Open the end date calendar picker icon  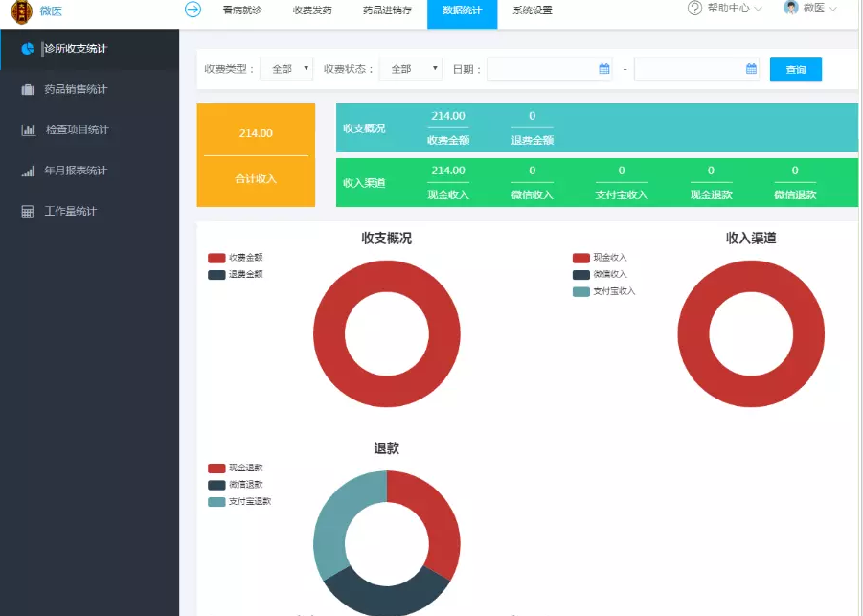click(x=751, y=69)
